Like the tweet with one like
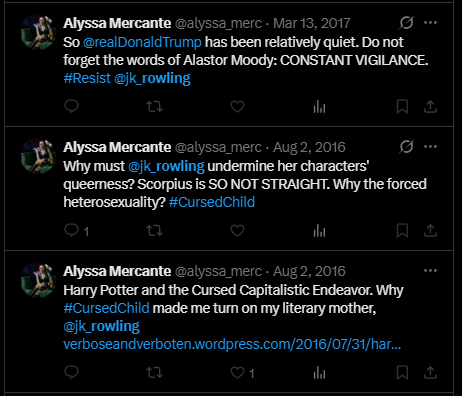The height and width of the screenshot is (396, 462). [237, 372]
